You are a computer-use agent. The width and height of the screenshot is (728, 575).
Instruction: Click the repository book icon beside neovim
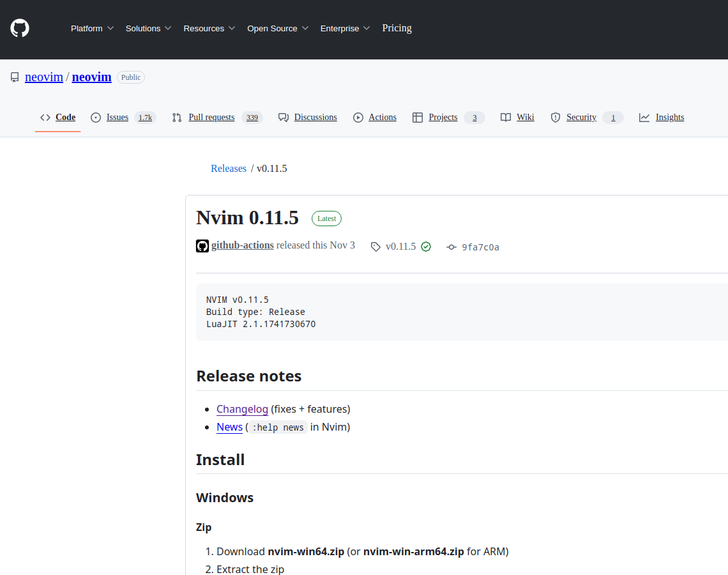(x=14, y=77)
